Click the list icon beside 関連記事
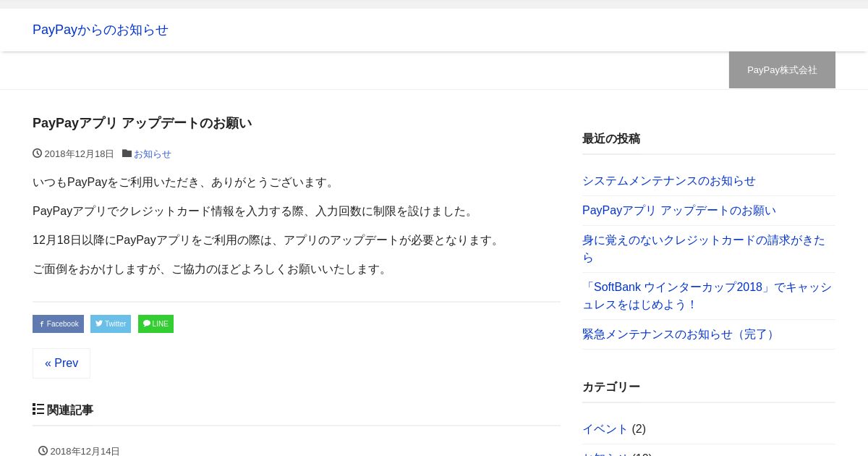The image size is (868, 456). tap(38, 410)
